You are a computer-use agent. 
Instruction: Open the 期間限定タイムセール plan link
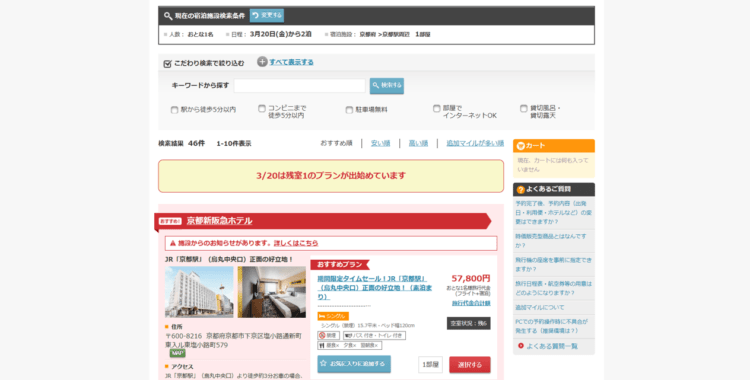pyautogui.click(x=375, y=287)
